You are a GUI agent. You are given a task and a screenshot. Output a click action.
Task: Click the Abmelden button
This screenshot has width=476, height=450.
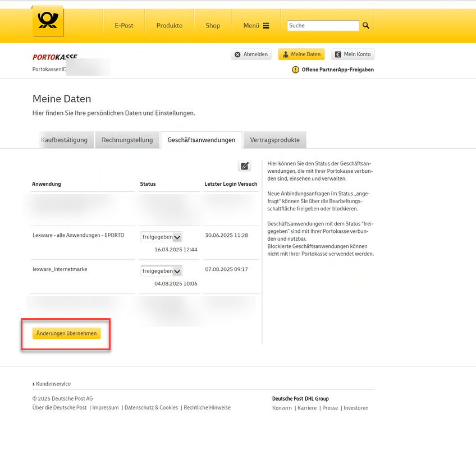click(x=251, y=54)
